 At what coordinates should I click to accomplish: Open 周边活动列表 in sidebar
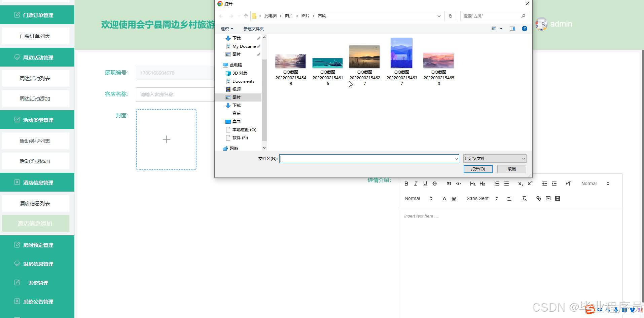point(35,78)
